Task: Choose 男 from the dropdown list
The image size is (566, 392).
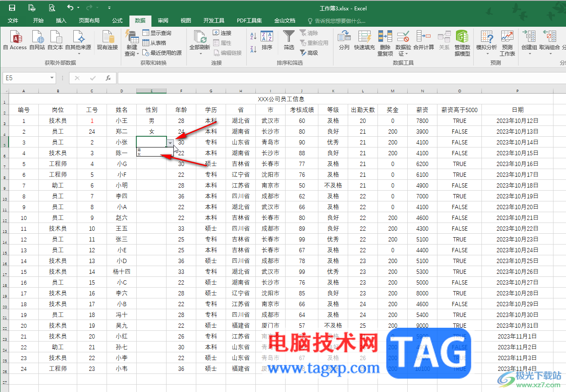Action: pyautogui.click(x=154, y=150)
